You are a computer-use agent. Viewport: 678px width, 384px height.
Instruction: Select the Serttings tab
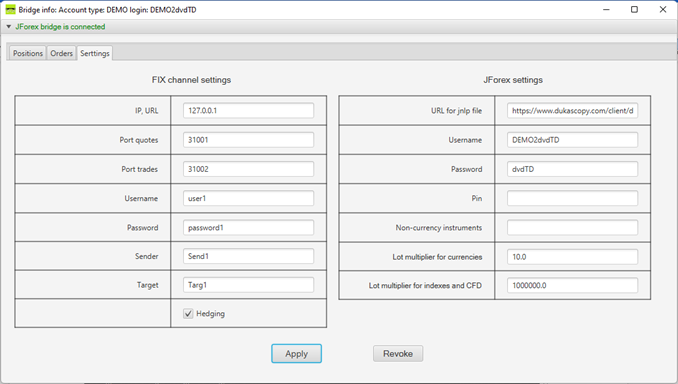tap(95, 53)
